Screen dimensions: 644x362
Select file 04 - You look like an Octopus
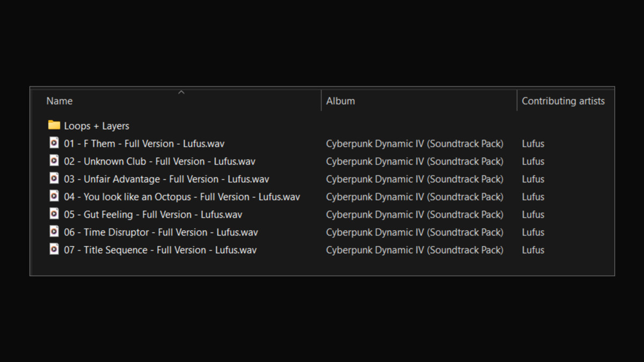pos(181,197)
